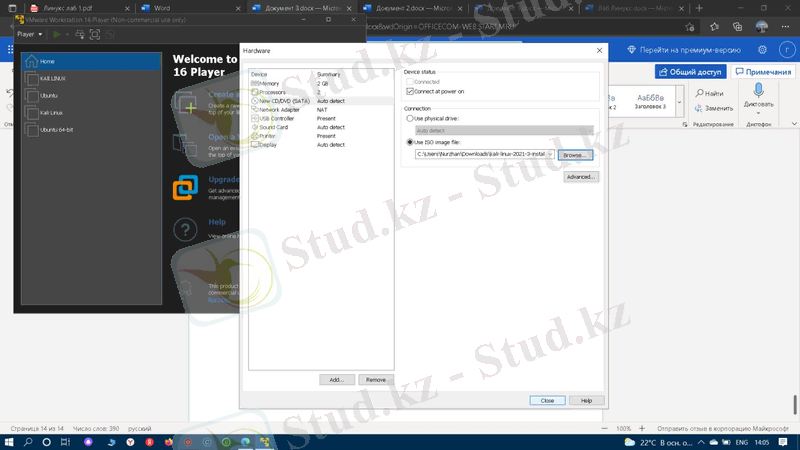Expand the ISO image path dropdown
This screenshot has width=800, height=450.
550,155
